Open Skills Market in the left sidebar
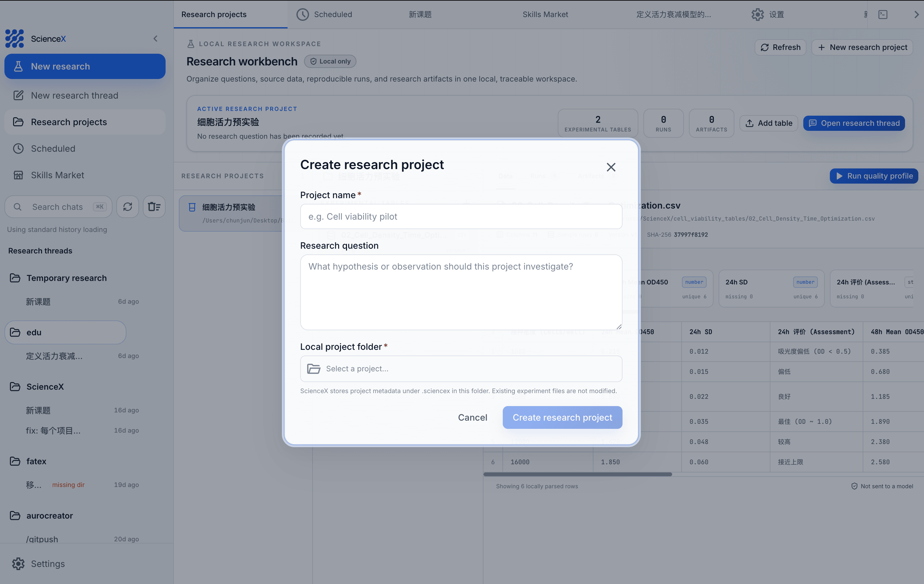 (x=85, y=175)
